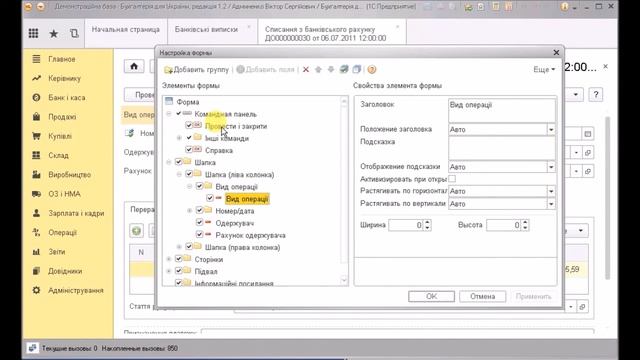The height and width of the screenshot is (360, 640).
Task: Click the Подсказка text field
Action: pyautogui.click(x=502, y=148)
